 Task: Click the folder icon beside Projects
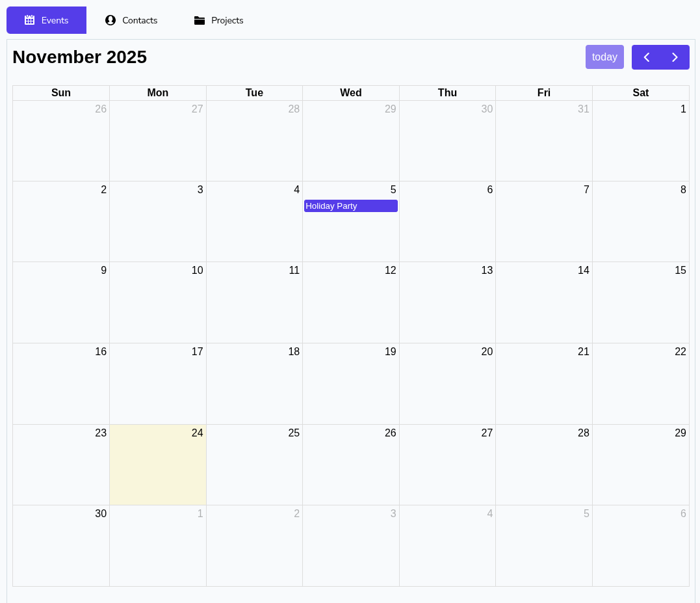point(200,20)
